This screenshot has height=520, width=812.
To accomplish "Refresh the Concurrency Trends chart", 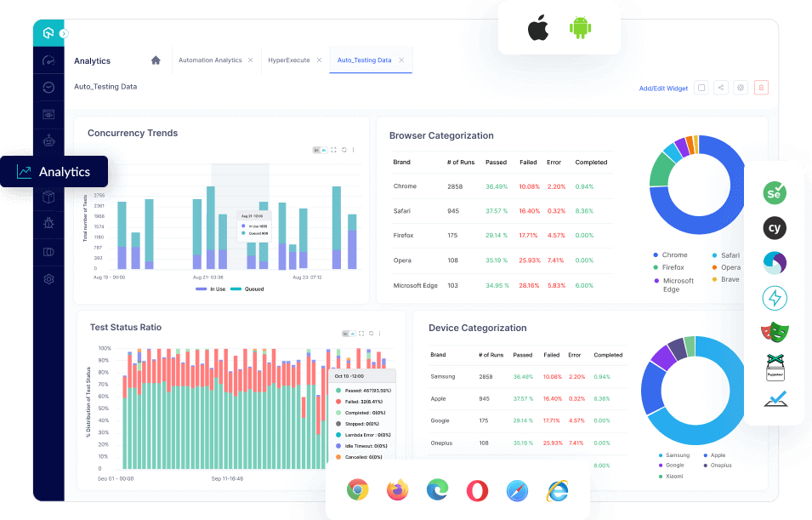I will point(344,150).
